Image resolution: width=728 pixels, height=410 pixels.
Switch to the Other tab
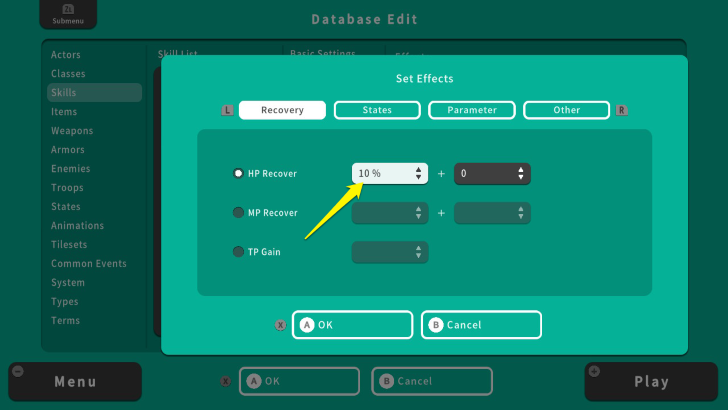tap(566, 110)
